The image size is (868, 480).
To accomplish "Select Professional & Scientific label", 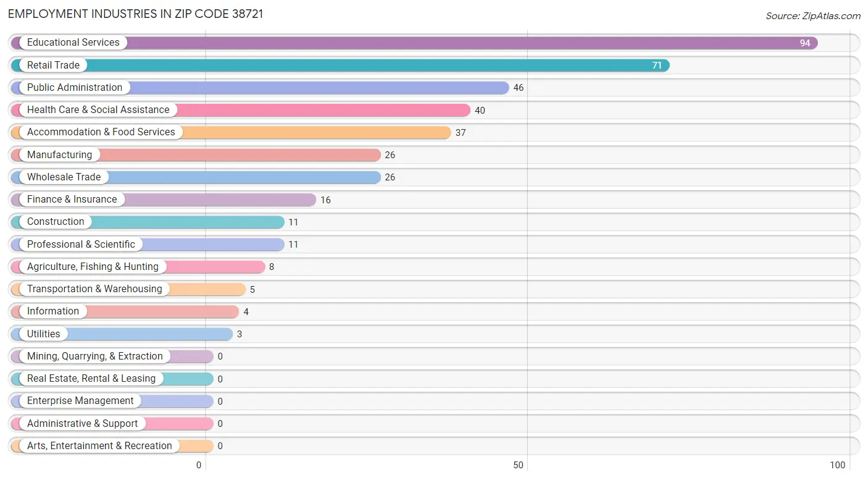I will point(81,244).
